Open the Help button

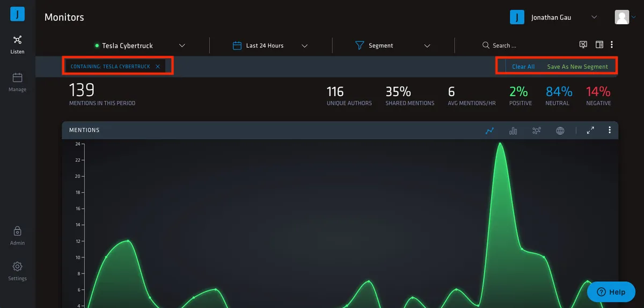pyautogui.click(x=611, y=292)
